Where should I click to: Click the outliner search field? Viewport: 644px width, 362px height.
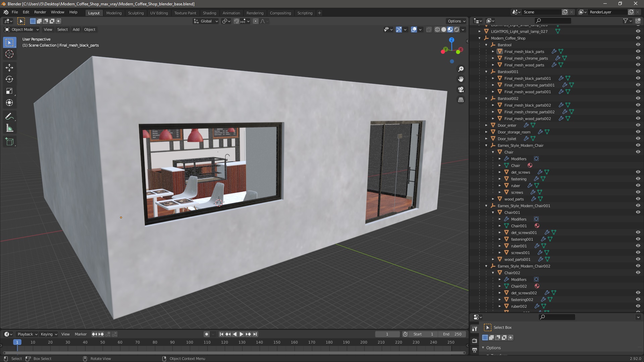[x=553, y=21]
